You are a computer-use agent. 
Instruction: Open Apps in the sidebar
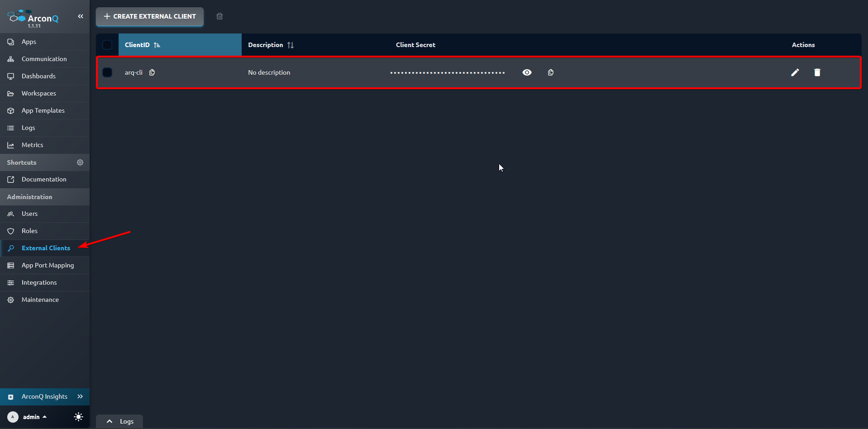(45, 42)
